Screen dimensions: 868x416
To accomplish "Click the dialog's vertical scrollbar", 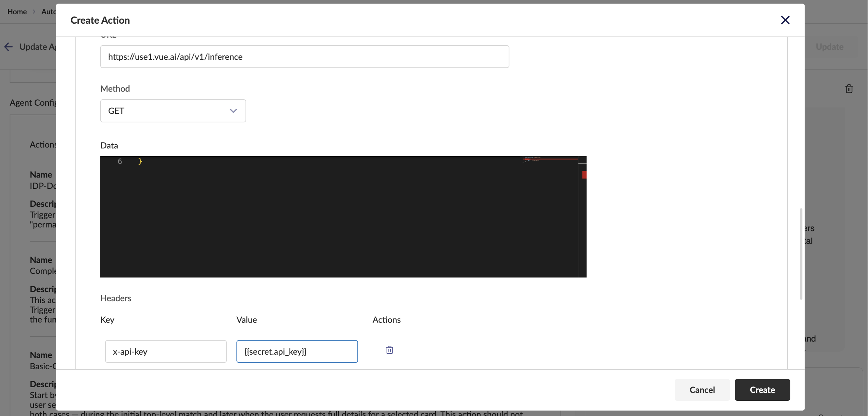I will pyautogui.click(x=801, y=254).
